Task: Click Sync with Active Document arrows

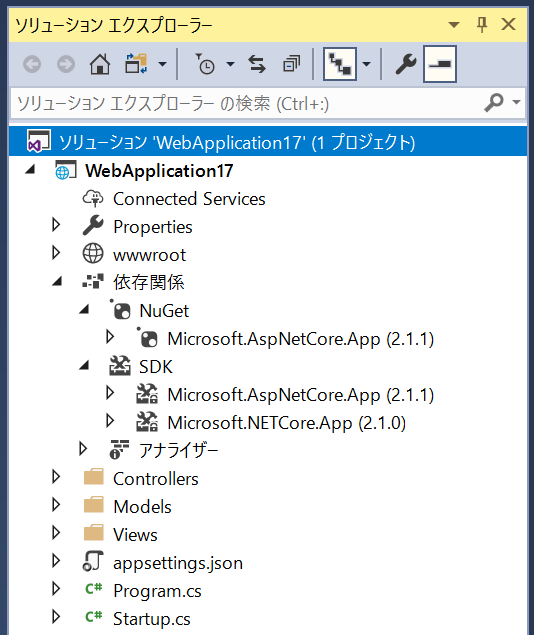Action: pyautogui.click(x=257, y=64)
